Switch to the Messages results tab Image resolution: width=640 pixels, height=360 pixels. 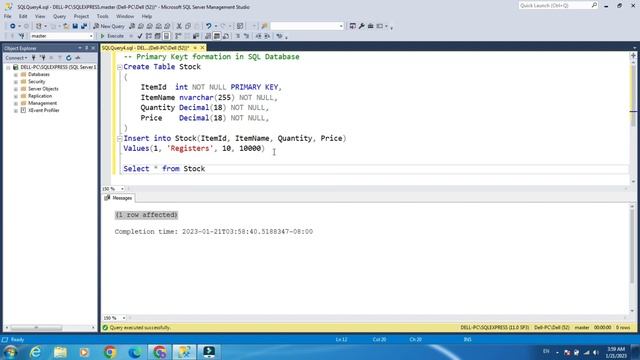(x=118, y=198)
